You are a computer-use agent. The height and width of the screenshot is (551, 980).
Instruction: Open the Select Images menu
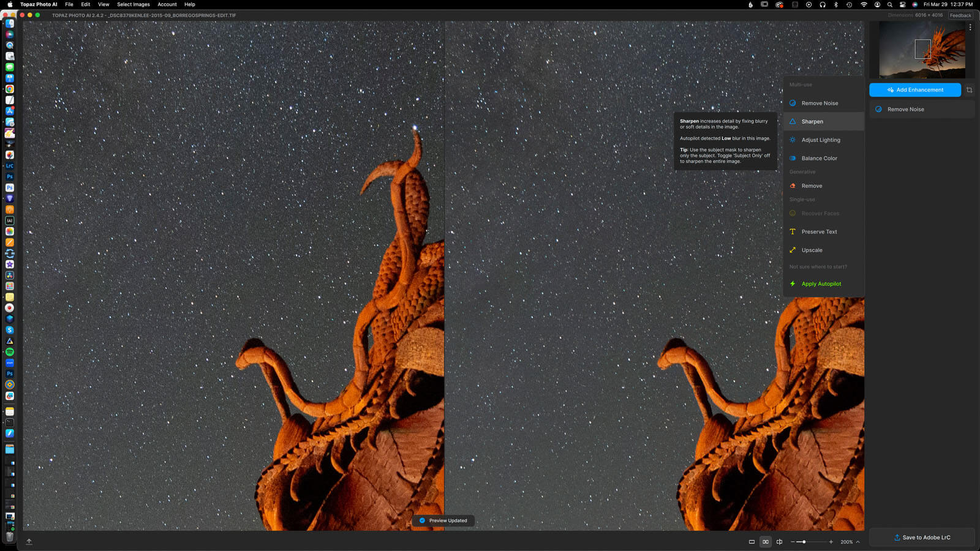(133, 4)
